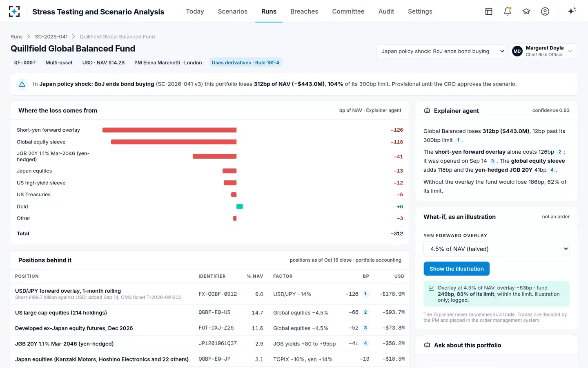Expand the Margaret Doyle user menu chevron
Viewport: 588px width, 368px height.
point(570,51)
